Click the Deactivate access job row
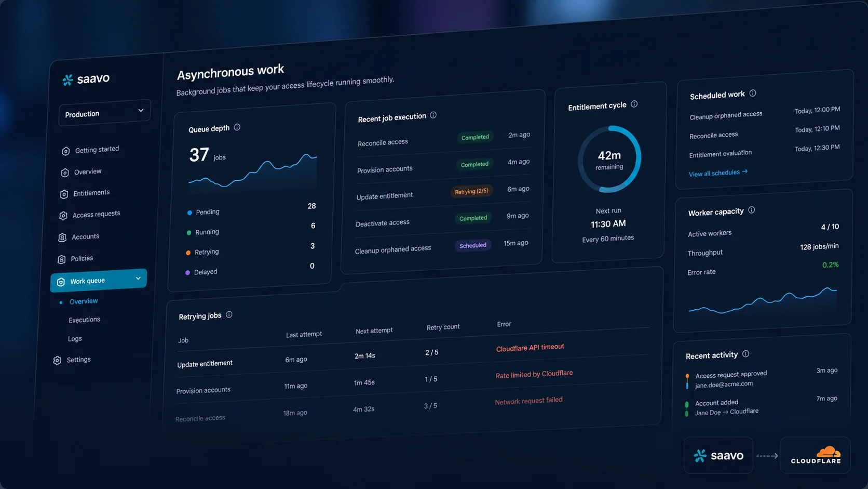Screen dimensions: 868x489 [x=442, y=220]
